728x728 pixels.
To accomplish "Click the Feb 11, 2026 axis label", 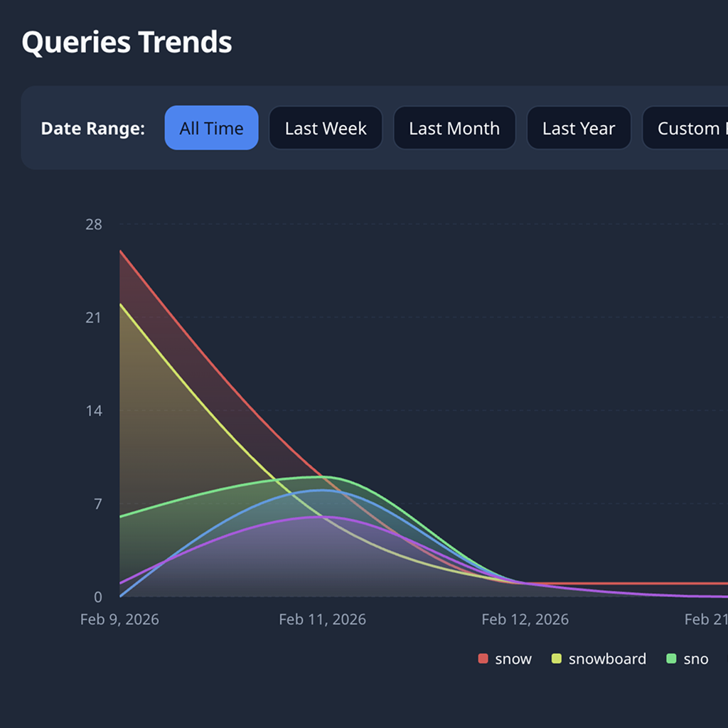I will point(322,619).
